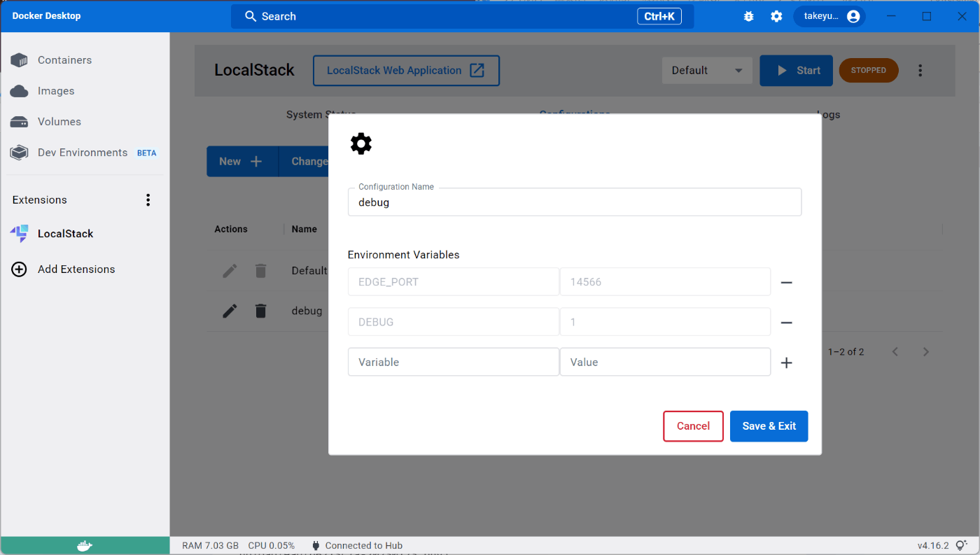Remove the EDGE_PORT variable row

(x=786, y=282)
